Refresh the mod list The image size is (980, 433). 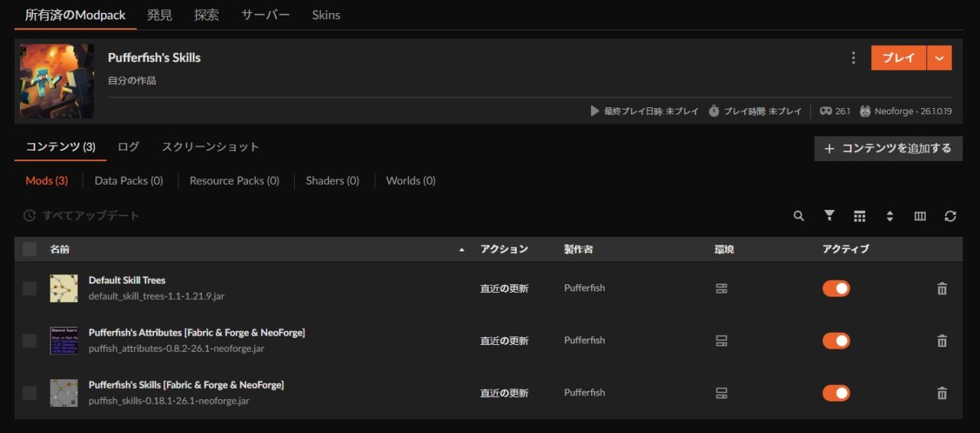pyautogui.click(x=950, y=216)
